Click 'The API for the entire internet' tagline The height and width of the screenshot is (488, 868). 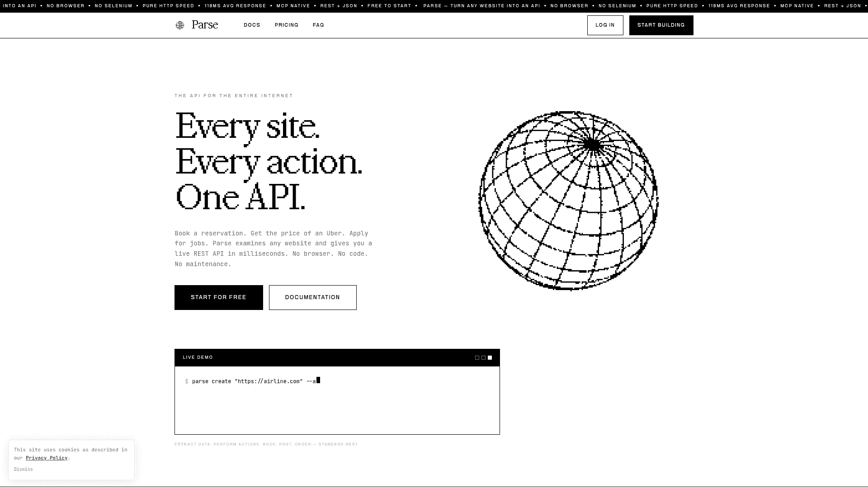[234, 96]
